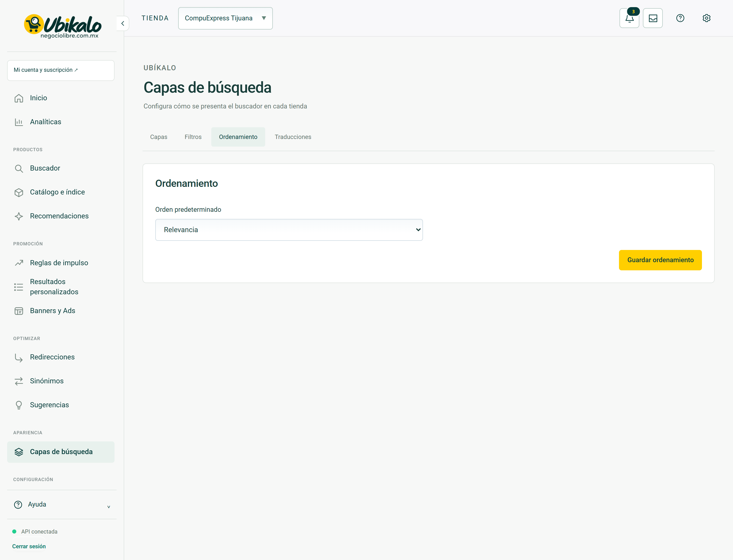Open the settings gear icon
Screen dimensions: 733x560
click(x=706, y=18)
